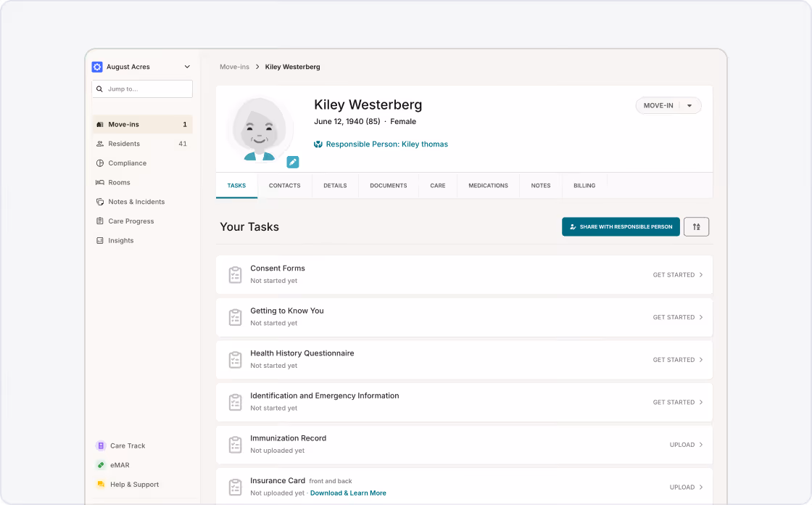Click the Immunization Record task title
The height and width of the screenshot is (505, 812).
click(x=289, y=438)
